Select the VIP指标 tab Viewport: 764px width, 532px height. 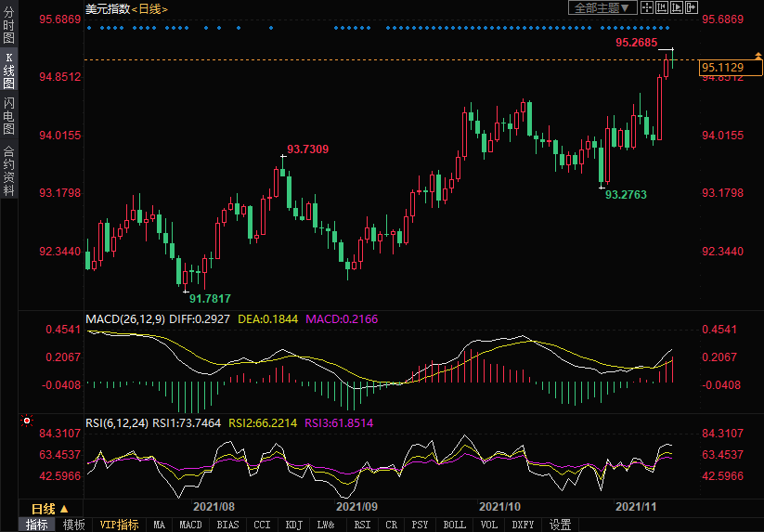[119, 525]
